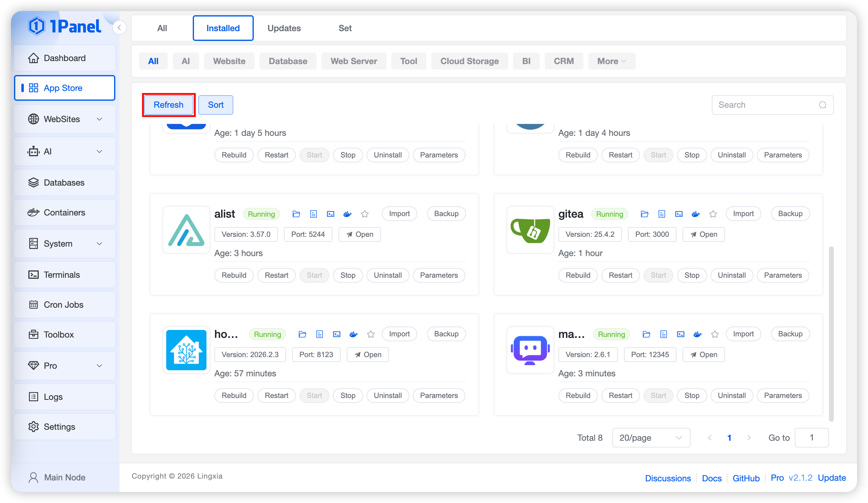The width and height of the screenshot is (868, 503).
Task: Click the Home Assistant app thumbnail
Action: pyautogui.click(x=186, y=350)
